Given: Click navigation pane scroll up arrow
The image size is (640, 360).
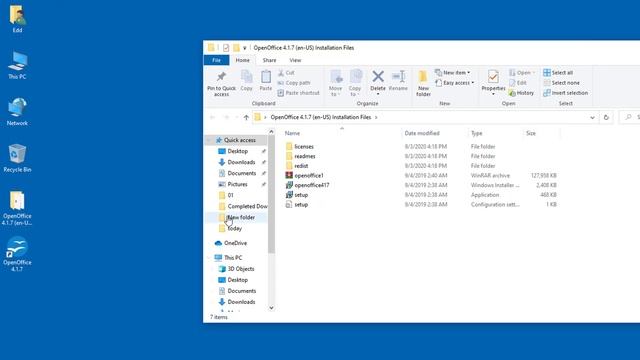Looking at the screenshot, I should click(x=271, y=131).
